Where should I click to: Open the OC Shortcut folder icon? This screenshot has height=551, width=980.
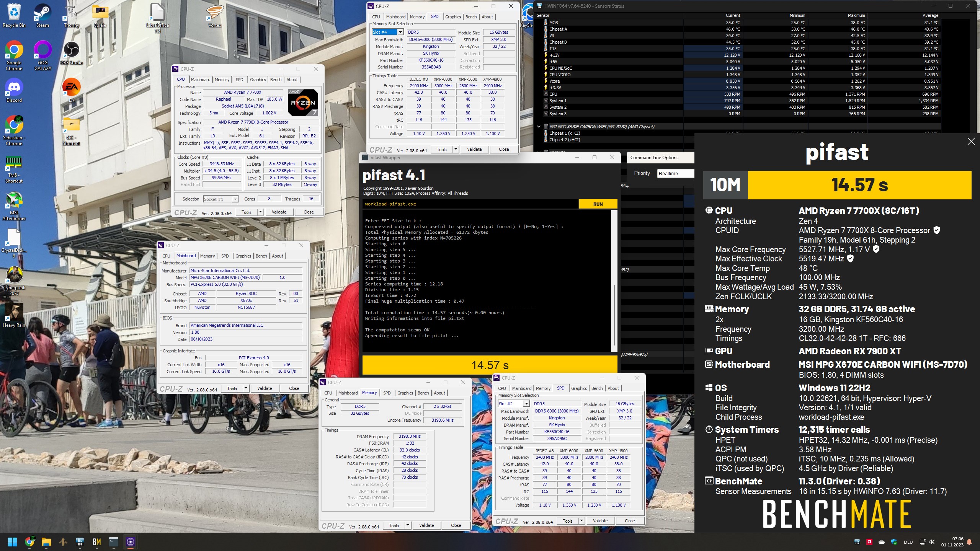[x=71, y=132]
